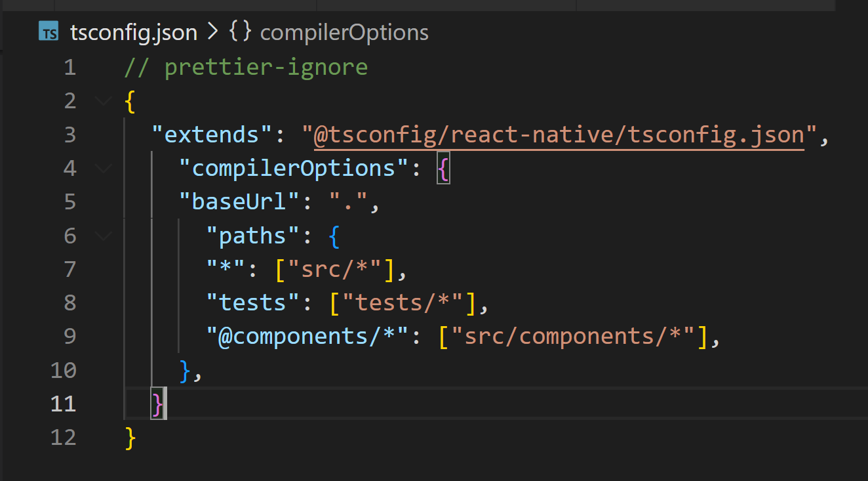Image resolution: width=868 pixels, height=481 pixels.
Task: Click line number 12 at the bottom
Action: coord(63,436)
